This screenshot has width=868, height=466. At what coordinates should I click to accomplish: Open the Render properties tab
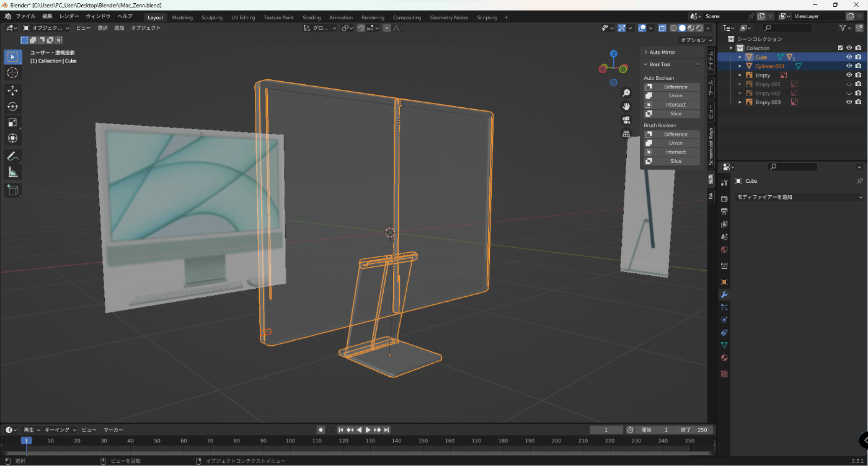(x=724, y=199)
